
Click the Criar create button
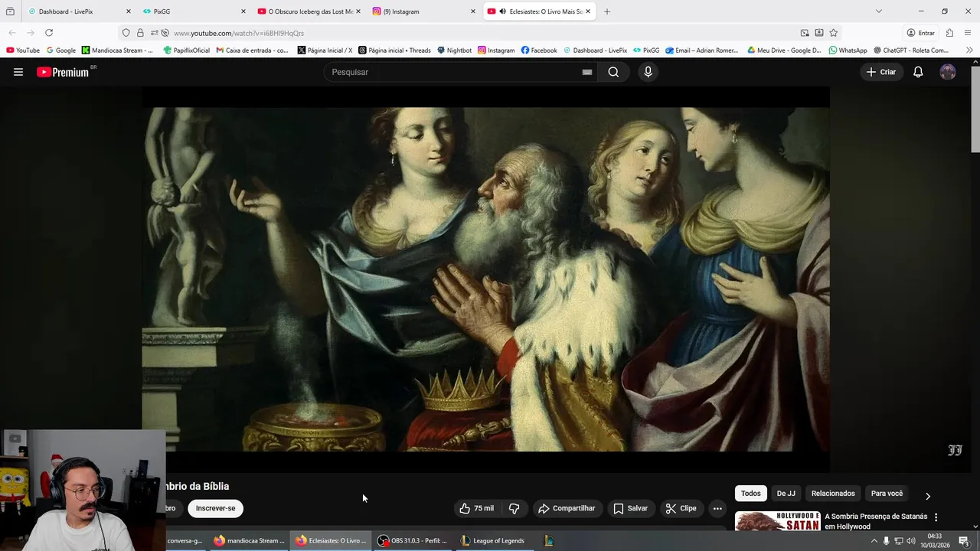pyautogui.click(x=881, y=72)
